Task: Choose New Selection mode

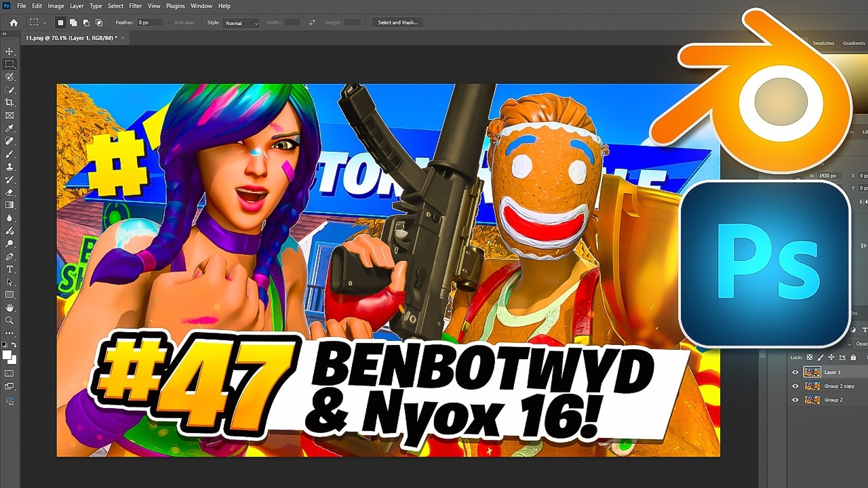Action: (x=60, y=22)
